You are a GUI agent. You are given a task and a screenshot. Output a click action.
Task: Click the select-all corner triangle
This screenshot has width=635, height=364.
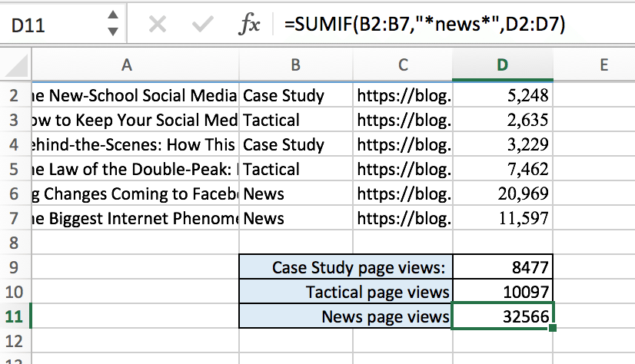[15, 65]
